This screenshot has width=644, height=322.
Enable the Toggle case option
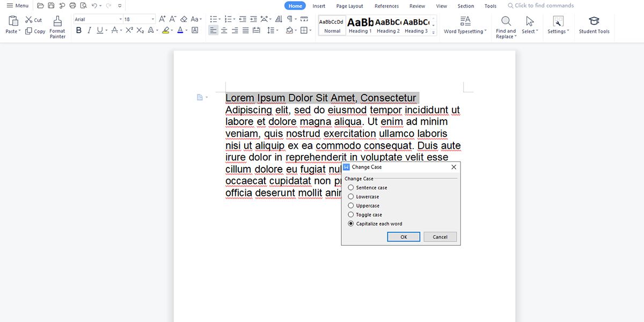(351, 215)
